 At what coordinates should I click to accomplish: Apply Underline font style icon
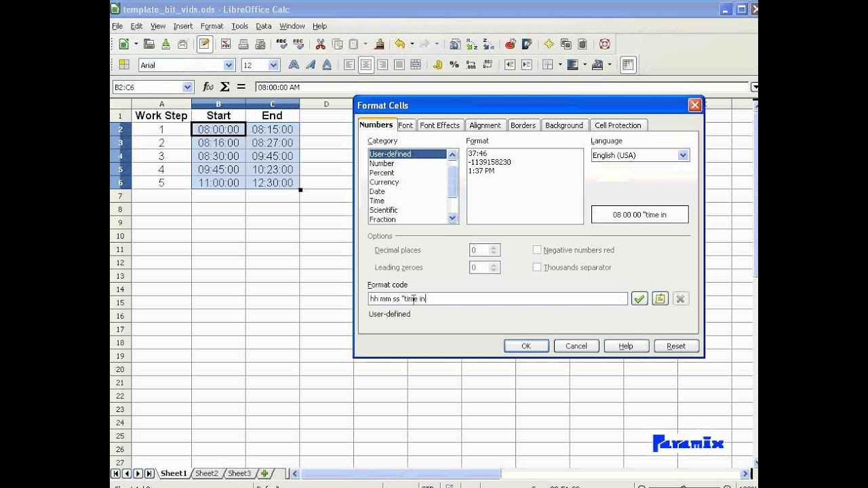[x=327, y=64]
